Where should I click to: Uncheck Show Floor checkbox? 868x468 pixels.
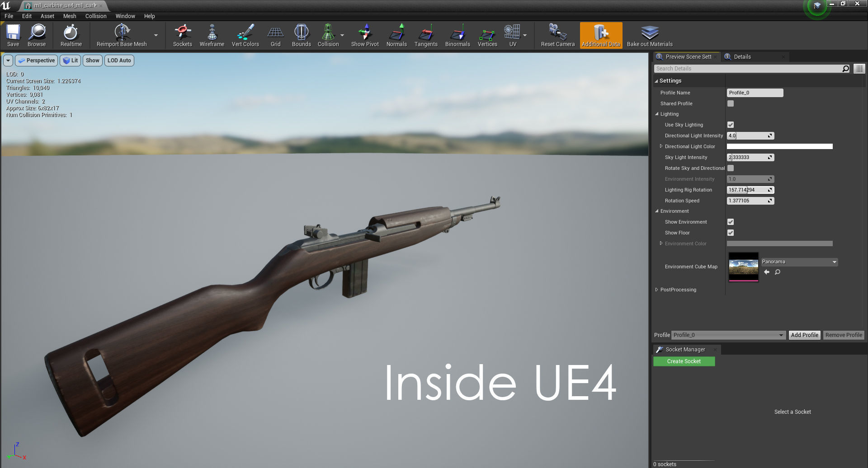(x=731, y=233)
